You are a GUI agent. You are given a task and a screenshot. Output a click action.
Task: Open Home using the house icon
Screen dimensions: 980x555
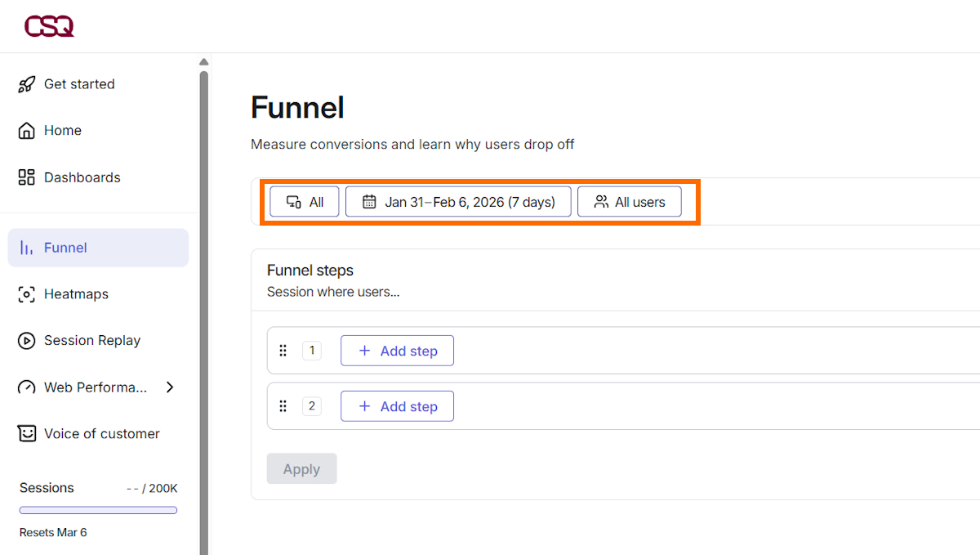click(x=25, y=130)
